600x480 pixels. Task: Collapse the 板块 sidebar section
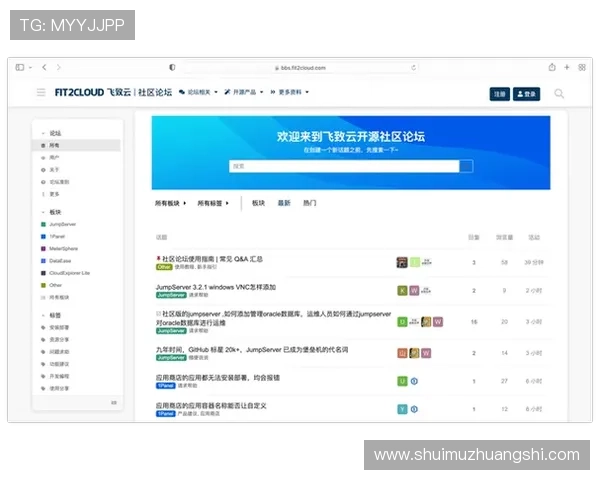point(51,212)
